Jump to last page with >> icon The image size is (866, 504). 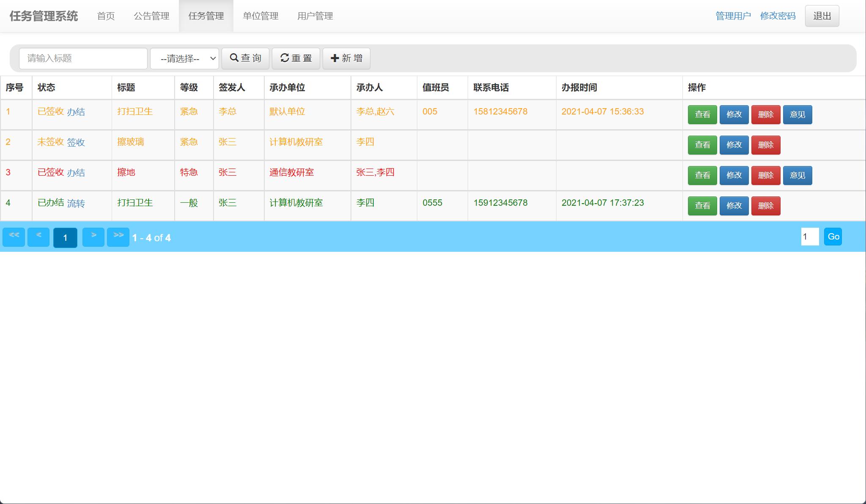tap(118, 237)
